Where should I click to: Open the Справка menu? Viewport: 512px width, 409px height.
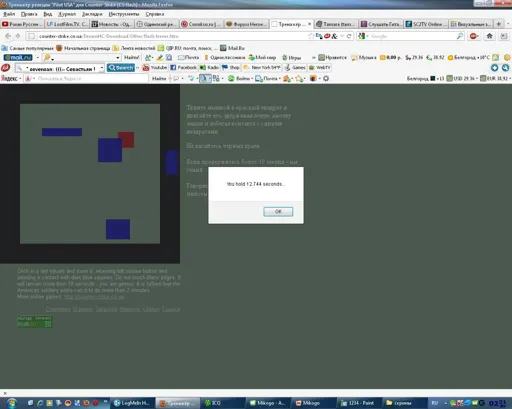pyautogui.click(x=155, y=14)
